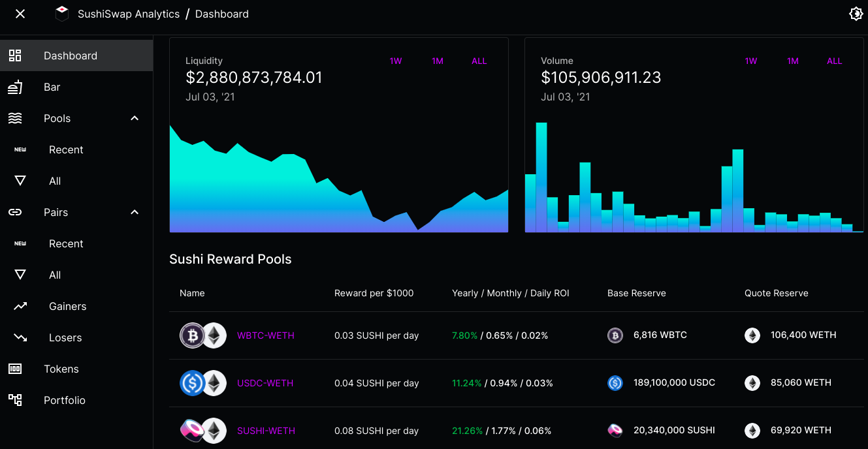The height and width of the screenshot is (449, 868).
Task: Open the WBTC-WETH pool link
Action: point(266,335)
